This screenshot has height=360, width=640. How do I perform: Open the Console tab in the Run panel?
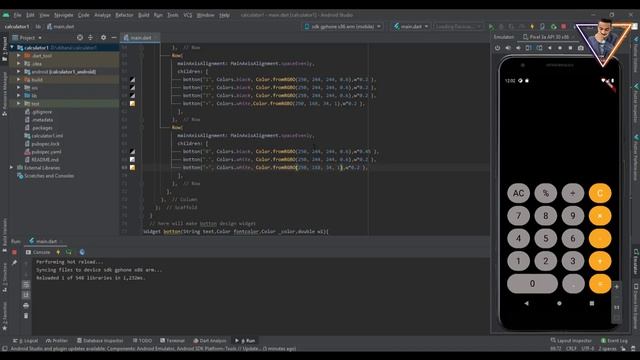(38, 252)
